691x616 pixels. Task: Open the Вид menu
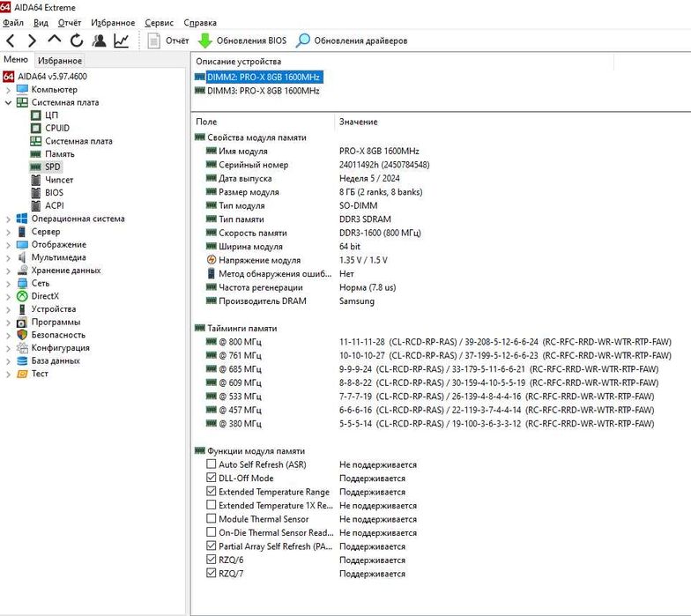point(41,23)
